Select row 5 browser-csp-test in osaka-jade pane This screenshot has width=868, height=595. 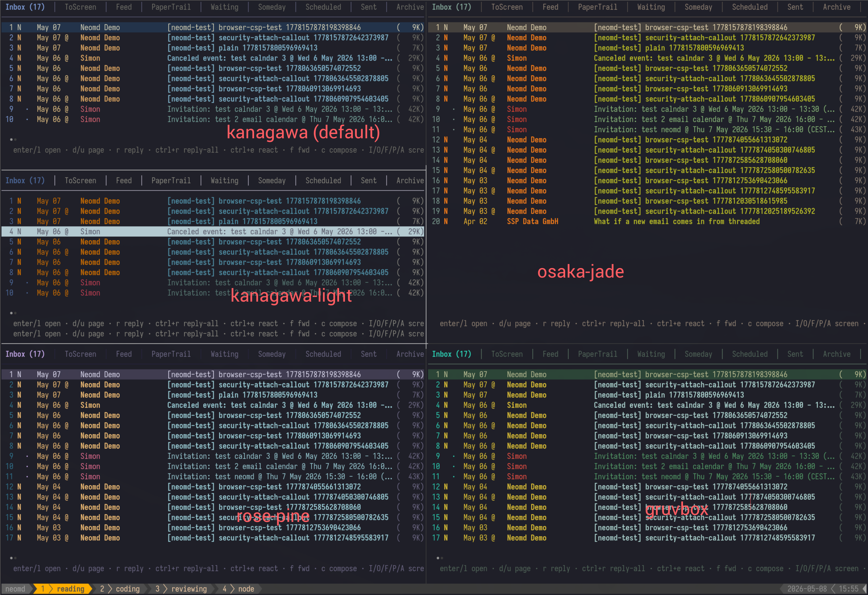[x=647, y=68]
